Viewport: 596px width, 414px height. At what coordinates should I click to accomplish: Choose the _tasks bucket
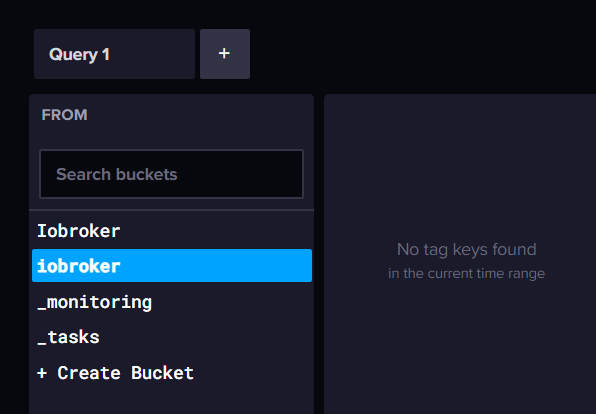click(172, 337)
